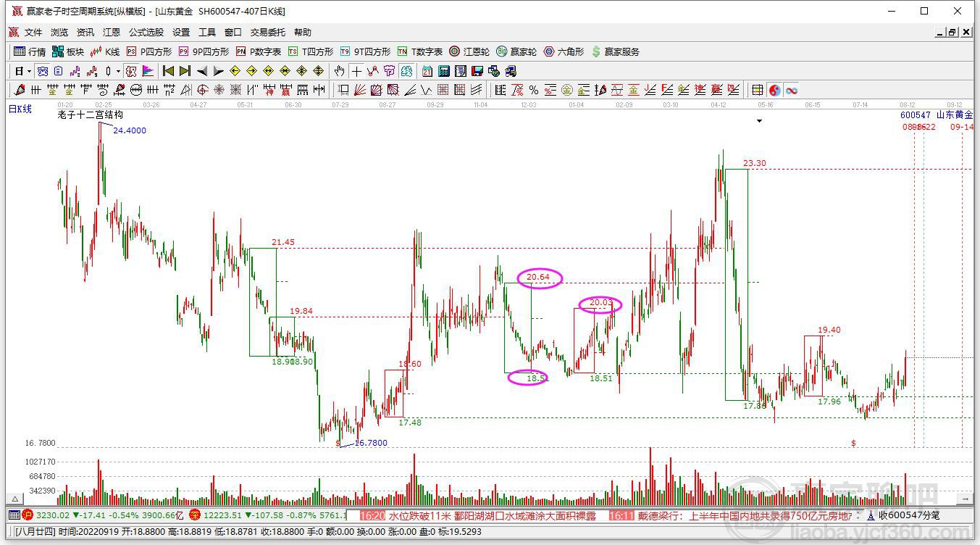Image resolution: width=980 pixels, height=545 pixels.
Task: Select the red 赢 line tool
Action: (285, 90)
